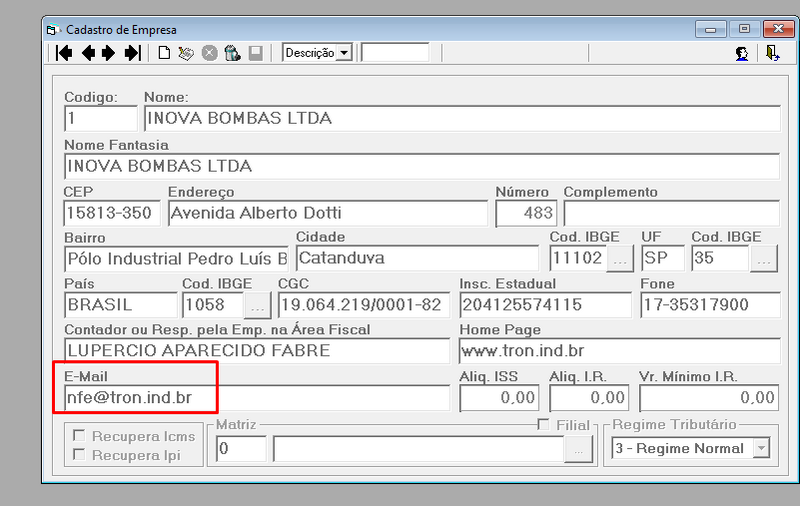Go to the first record
The height and width of the screenshot is (506, 800).
point(64,53)
